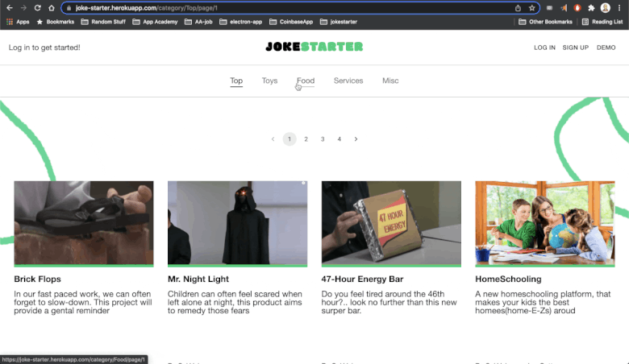Open the Brick Flops project thumbnail

coord(83,223)
